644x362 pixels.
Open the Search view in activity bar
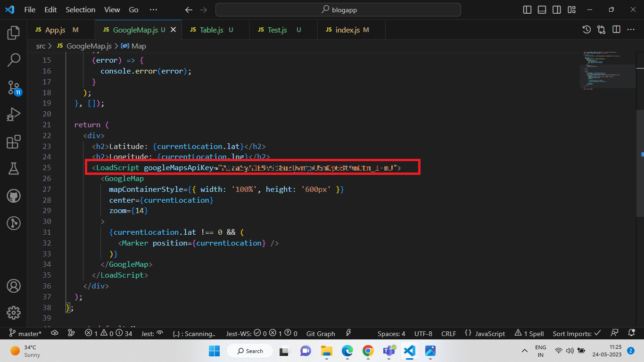(14, 60)
